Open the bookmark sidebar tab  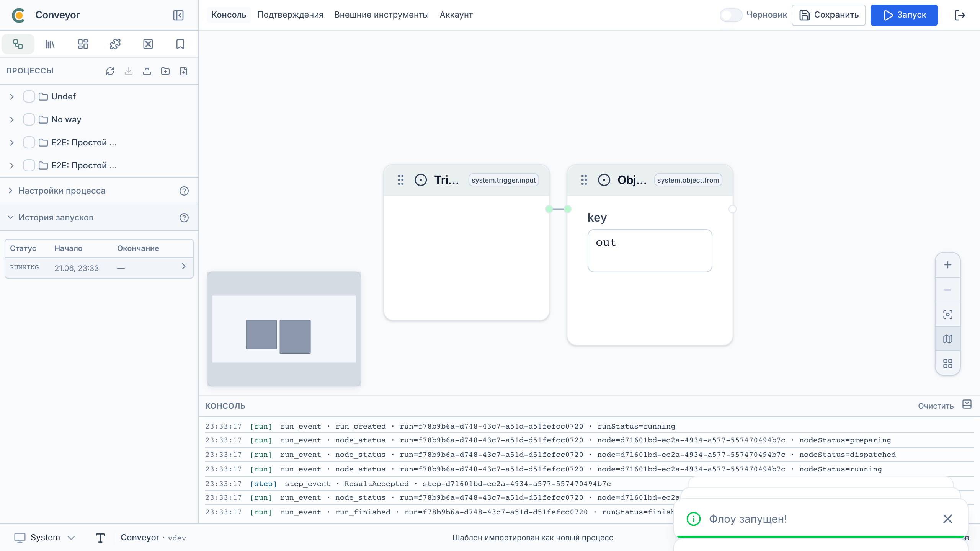(x=180, y=44)
